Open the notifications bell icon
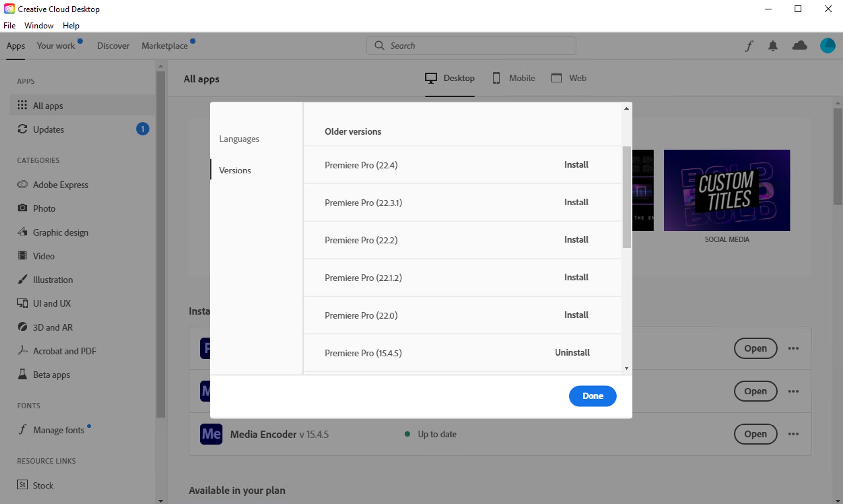 (773, 46)
